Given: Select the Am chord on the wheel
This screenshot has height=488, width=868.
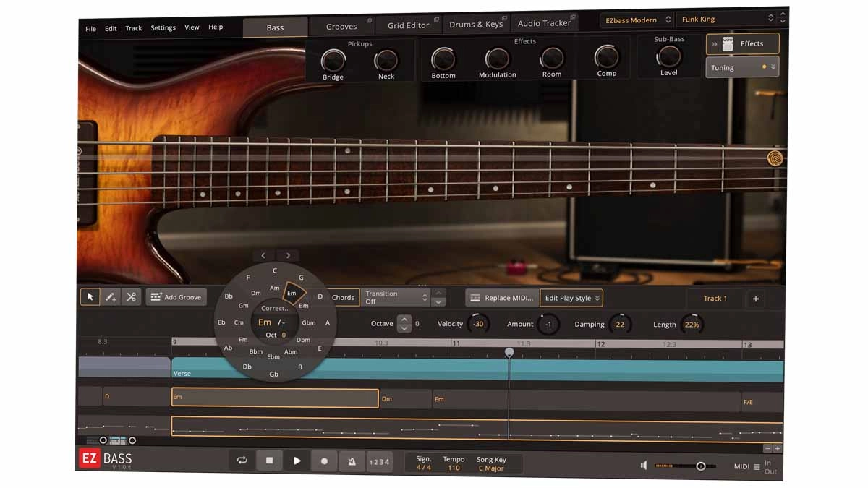Looking at the screenshot, I should click(274, 288).
